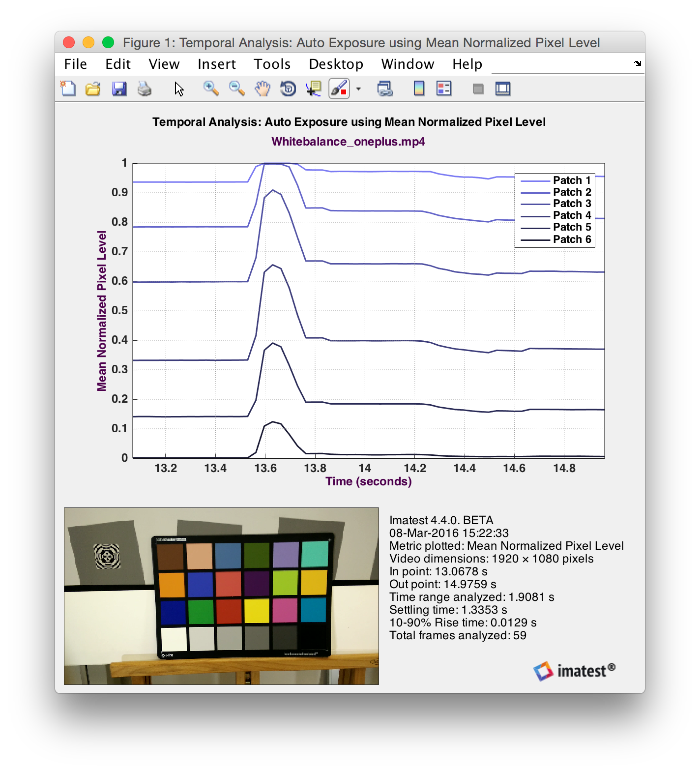Toggle the Insert Legend button
The image size is (700, 772).
444,89
